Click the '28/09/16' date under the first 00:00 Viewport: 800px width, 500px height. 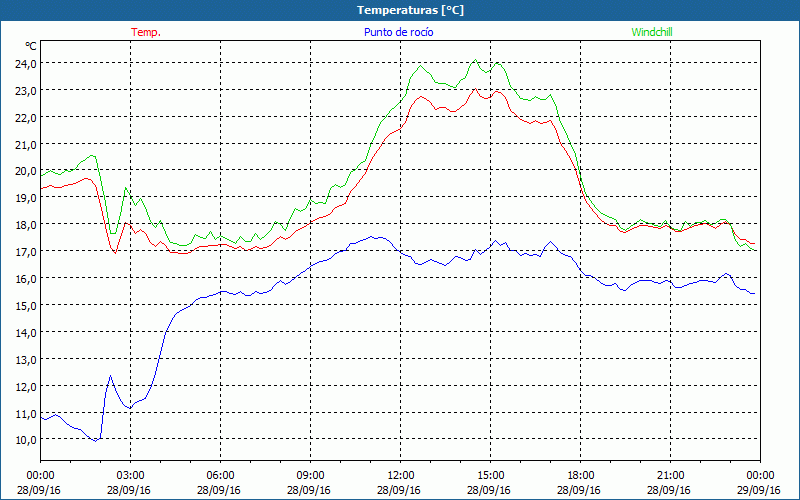pyautogui.click(x=39, y=490)
